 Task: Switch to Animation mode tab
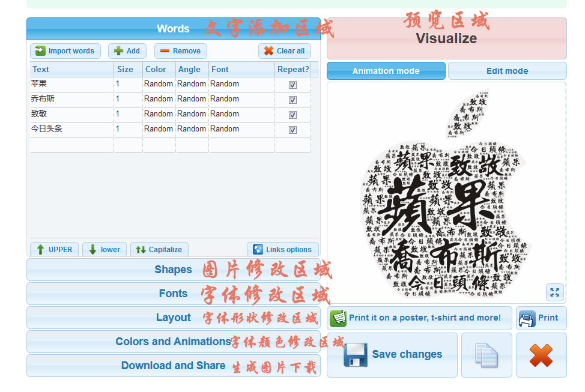(x=386, y=71)
